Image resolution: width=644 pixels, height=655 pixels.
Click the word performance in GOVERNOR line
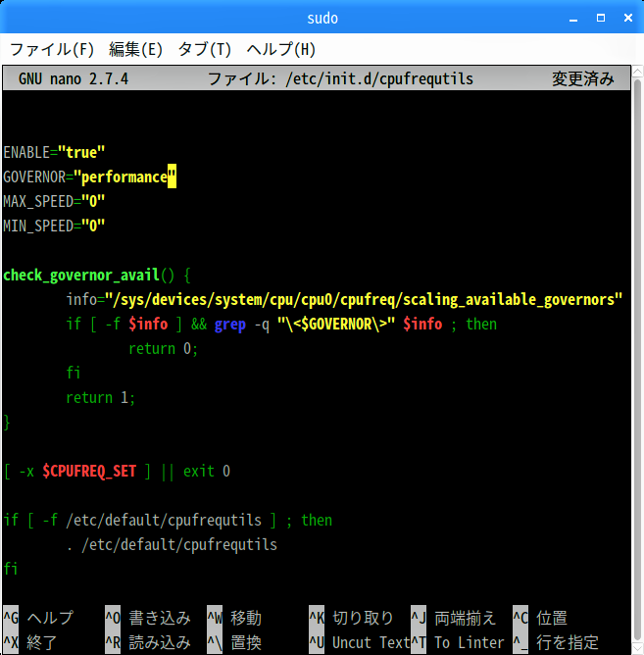124,177
